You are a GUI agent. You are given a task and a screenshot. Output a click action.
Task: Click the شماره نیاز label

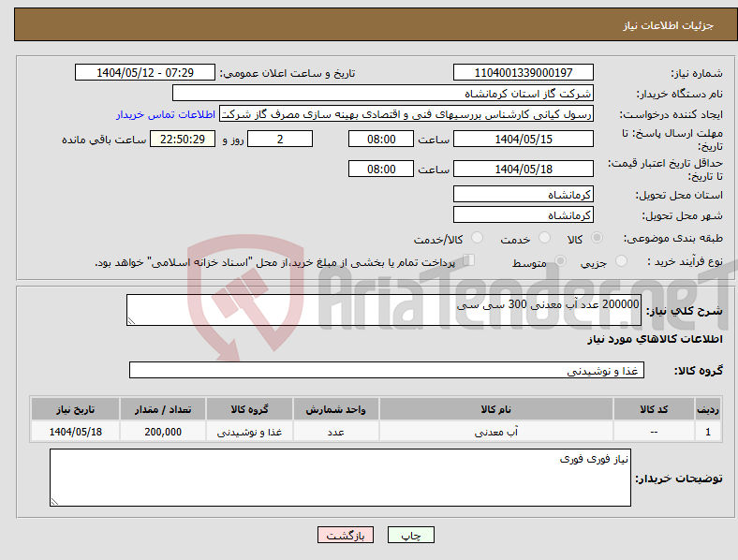tap(697, 73)
